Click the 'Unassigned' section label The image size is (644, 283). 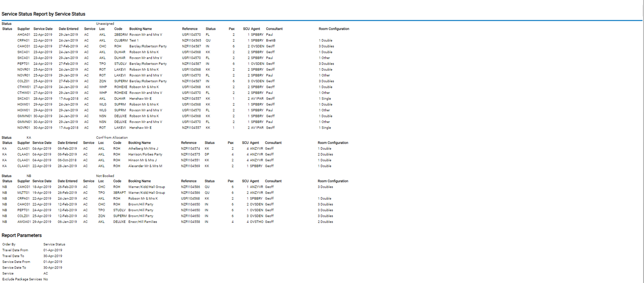[x=105, y=24]
